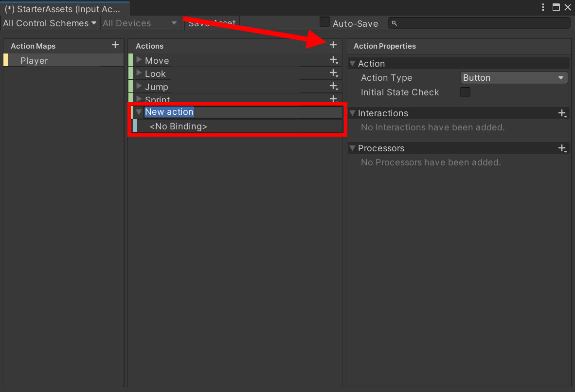Image resolution: width=575 pixels, height=392 pixels.
Task: Select the StarterAssets Input Actions tab
Action: (65, 9)
